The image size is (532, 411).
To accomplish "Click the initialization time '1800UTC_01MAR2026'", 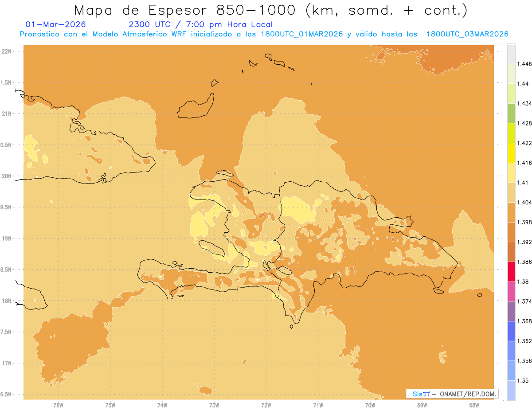I will (302, 34).
